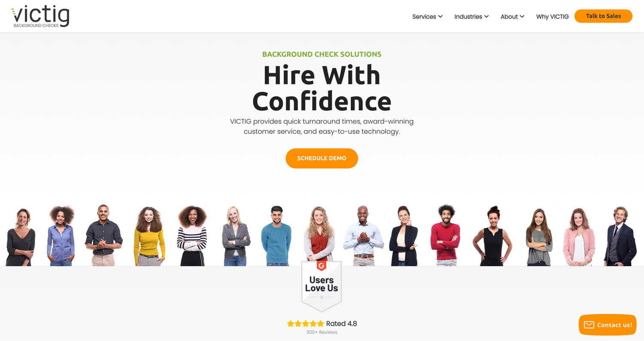Click the man in the red sweater
This screenshot has height=341, width=644.
[x=445, y=235]
